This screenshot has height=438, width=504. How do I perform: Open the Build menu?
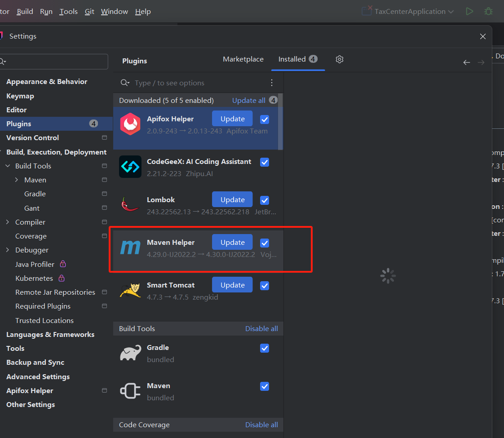coord(25,12)
